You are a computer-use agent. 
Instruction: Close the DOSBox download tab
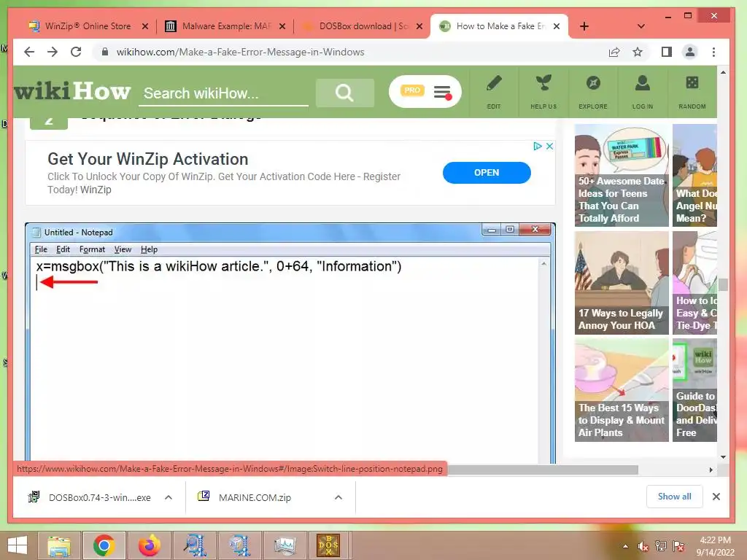[x=419, y=27]
